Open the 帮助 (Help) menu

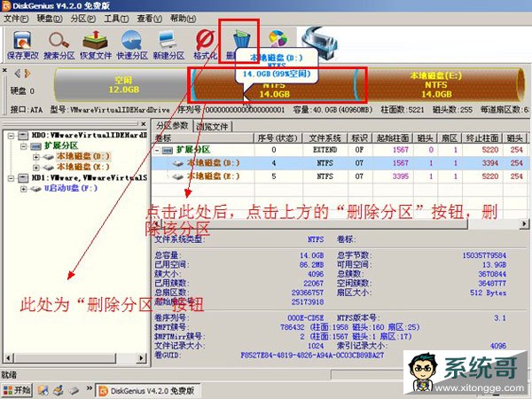(183, 19)
